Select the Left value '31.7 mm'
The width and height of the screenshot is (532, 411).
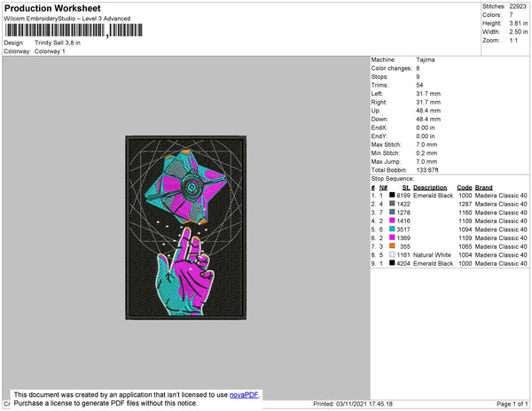[428, 94]
